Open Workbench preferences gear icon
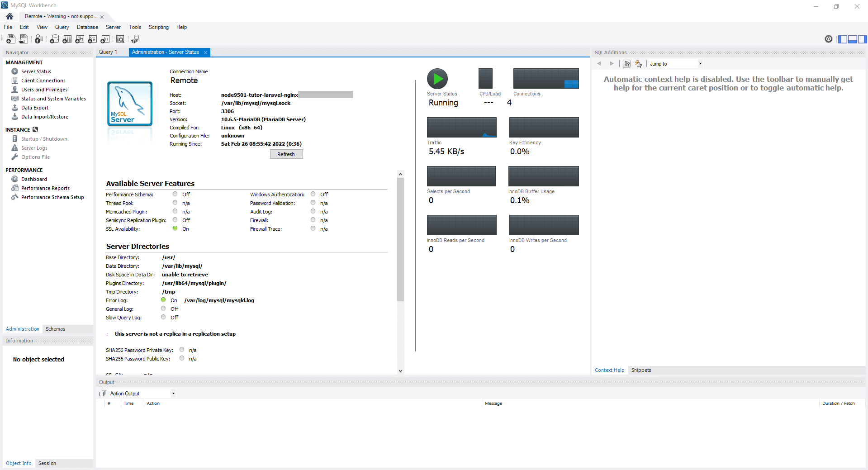This screenshot has height=470, width=868. [829, 39]
